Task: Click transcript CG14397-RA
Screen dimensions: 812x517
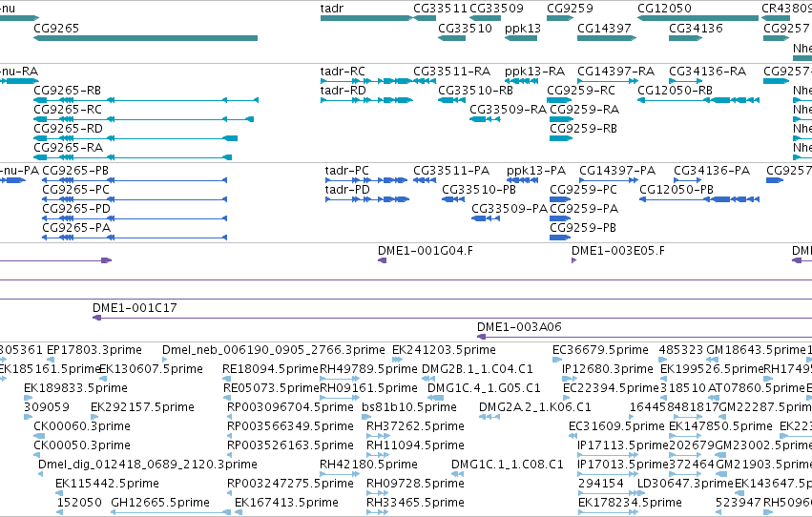Action: pyautogui.click(x=608, y=81)
